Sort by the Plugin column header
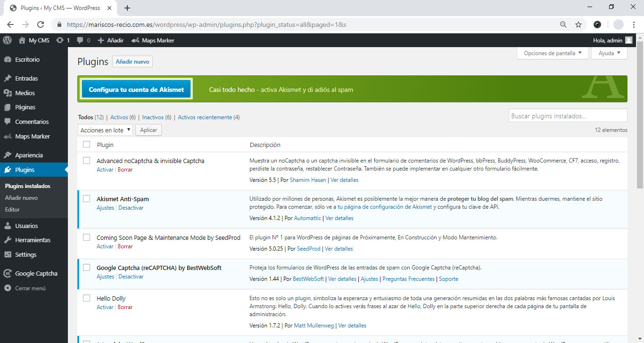The image size is (644, 343). 105,145
